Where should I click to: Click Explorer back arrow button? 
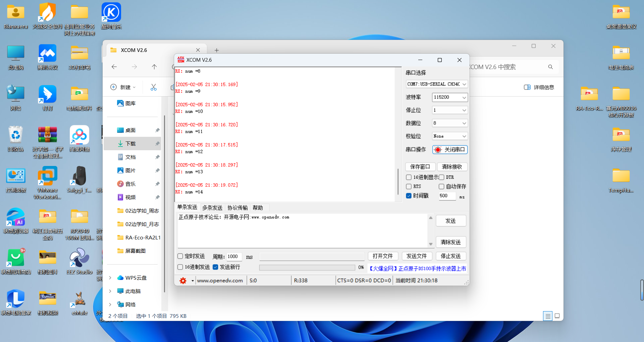114,67
